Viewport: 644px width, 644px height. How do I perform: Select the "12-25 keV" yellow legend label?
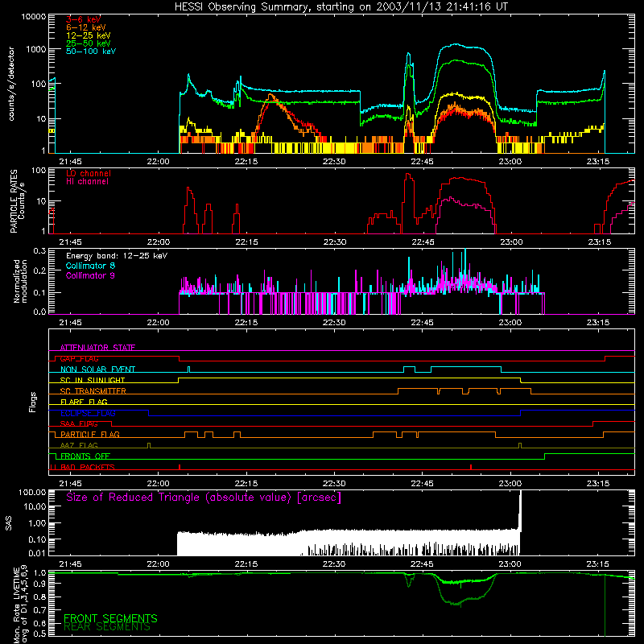pyautogui.click(x=89, y=35)
